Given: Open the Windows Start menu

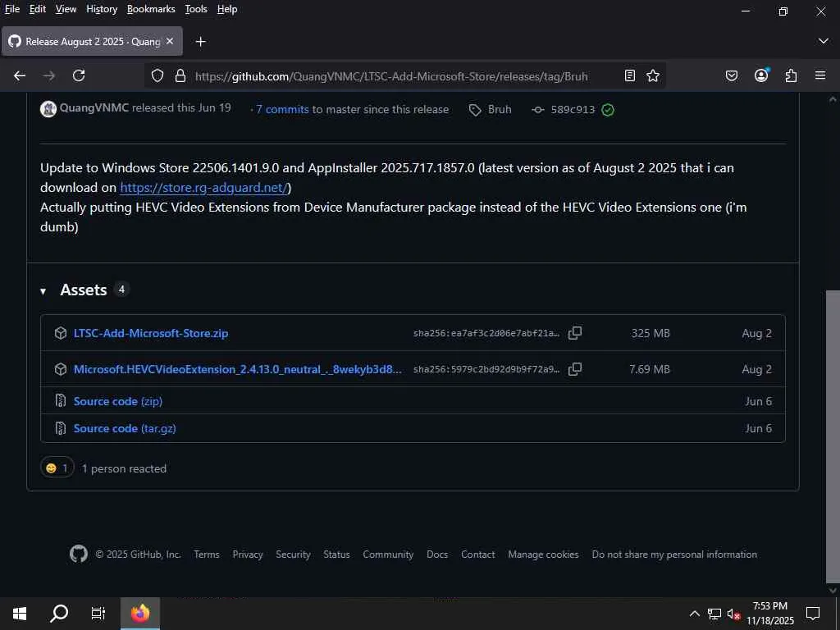Looking at the screenshot, I should click(20, 614).
